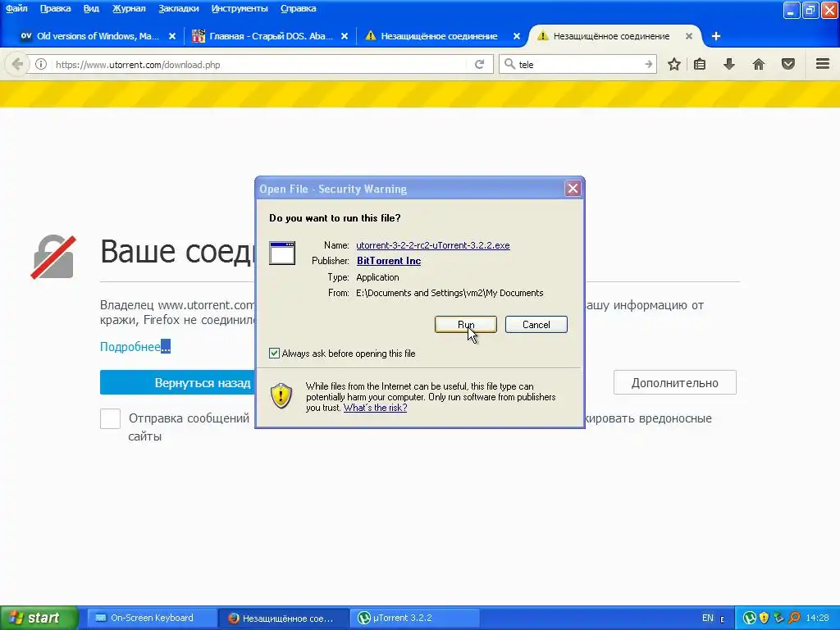Click the orange magnifier tray icon

click(794, 618)
